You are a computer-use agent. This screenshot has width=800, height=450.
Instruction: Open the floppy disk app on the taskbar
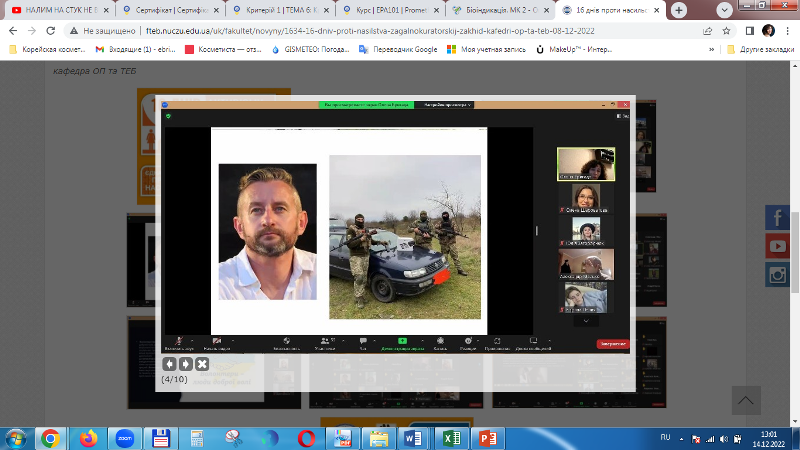point(161,439)
